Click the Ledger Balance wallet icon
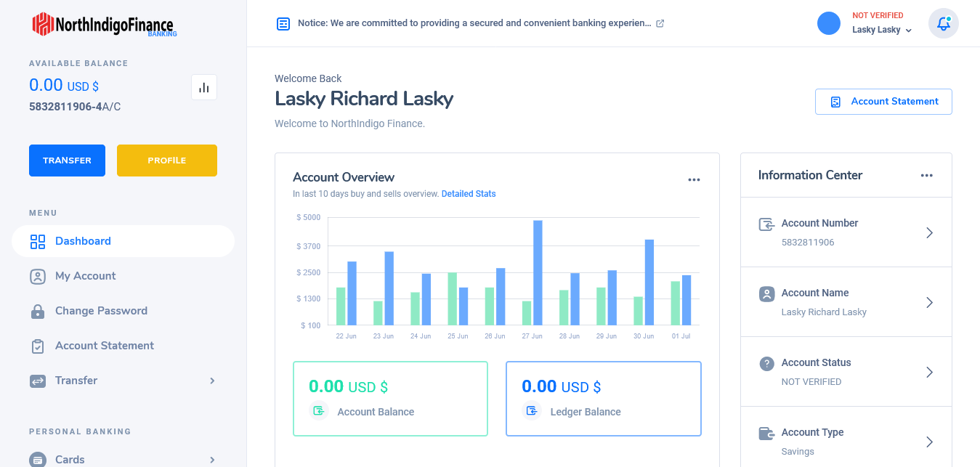 pos(532,411)
